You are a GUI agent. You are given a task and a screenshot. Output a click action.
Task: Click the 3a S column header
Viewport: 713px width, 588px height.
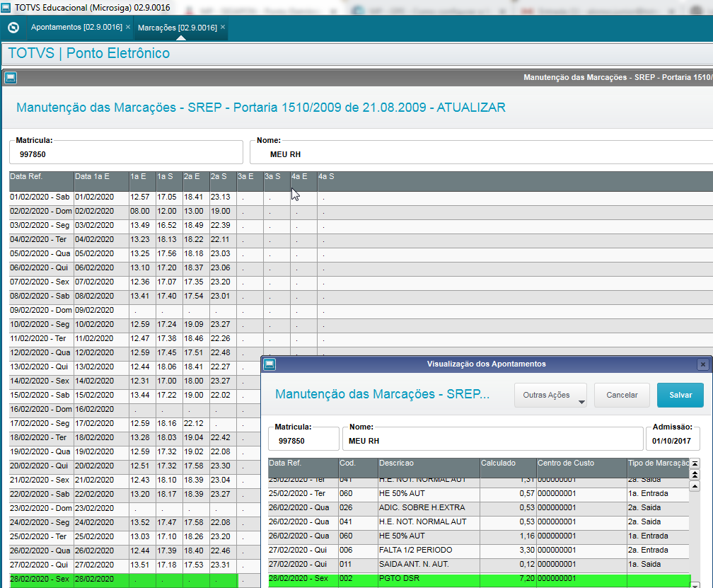(277, 181)
